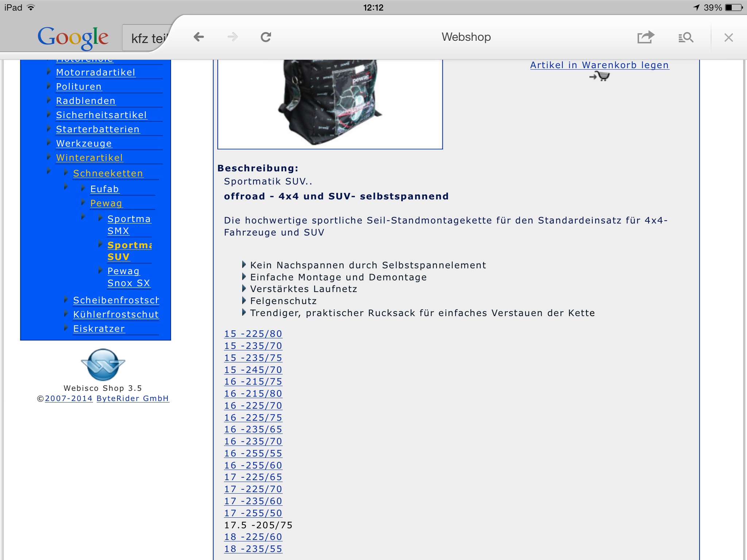This screenshot has height=560, width=747.
Task: Click arrow bullet beside Winterartikel
Action: pyautogui.click(x=49, y=157)
